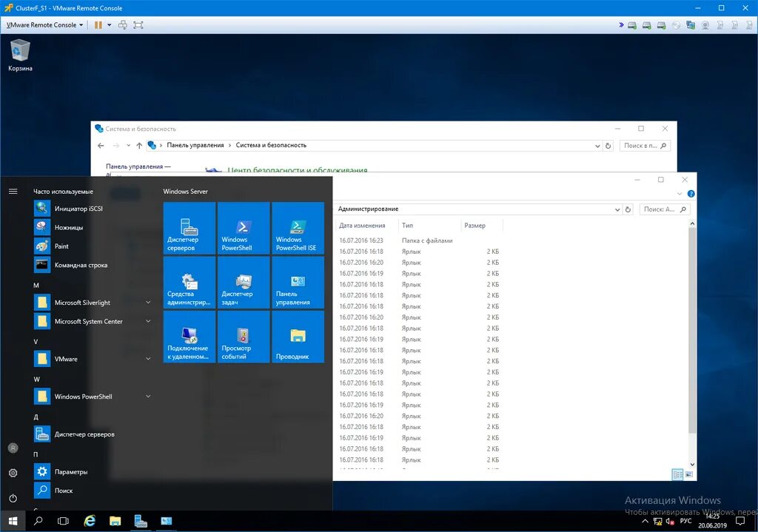Viewport: 758px width, 532px height.
Task: Expand the Windows PowerShell folder
Action: [x=92, y=397]
